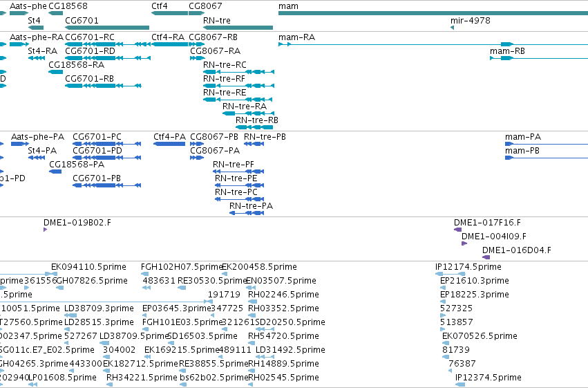Select EST EP21610.3prime arrow
Screen dimensions: 588x388
(x=443, y=288)
